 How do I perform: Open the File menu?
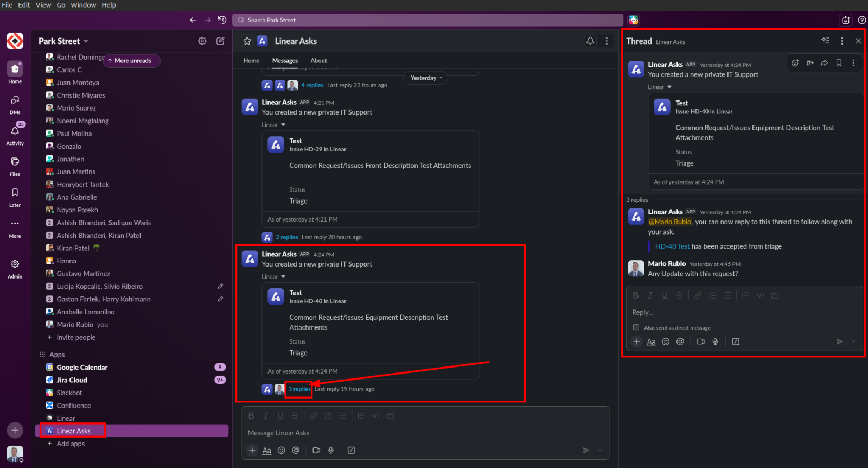7,5
